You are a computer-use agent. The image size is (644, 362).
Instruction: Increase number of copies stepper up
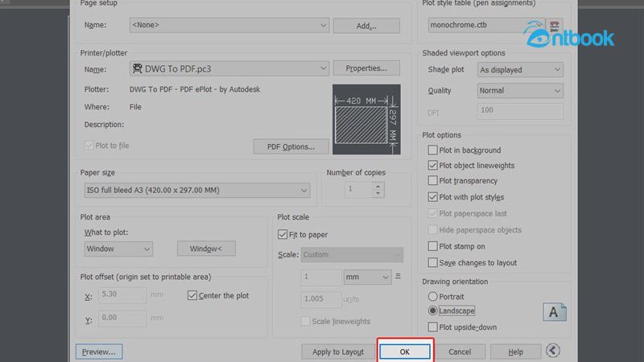378,186
